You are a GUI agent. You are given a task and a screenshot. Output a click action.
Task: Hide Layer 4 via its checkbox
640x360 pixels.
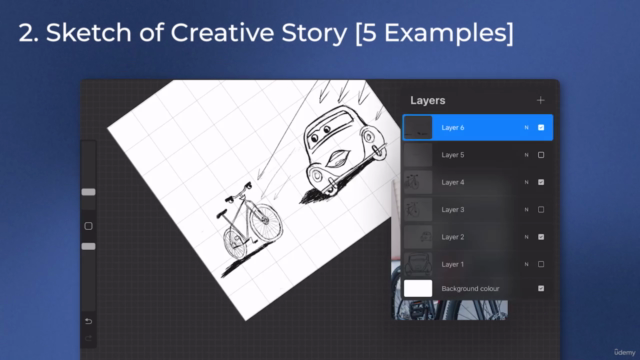(541, 182)
